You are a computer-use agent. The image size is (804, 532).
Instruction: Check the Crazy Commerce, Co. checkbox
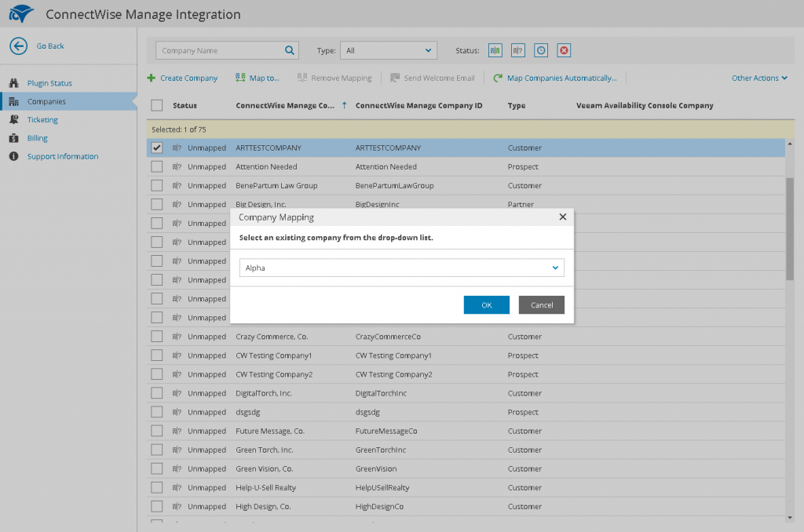tap(157, 337)
